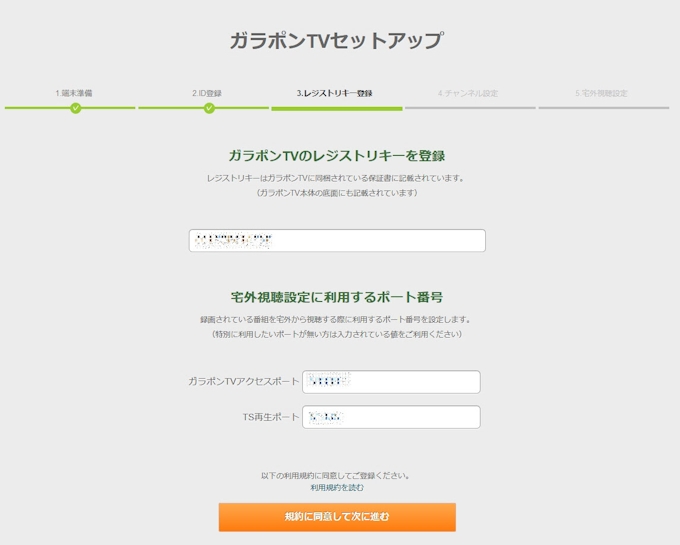The image size is (680, 545).
Task: Click the green progress bar under step 3
Action: 336,108
